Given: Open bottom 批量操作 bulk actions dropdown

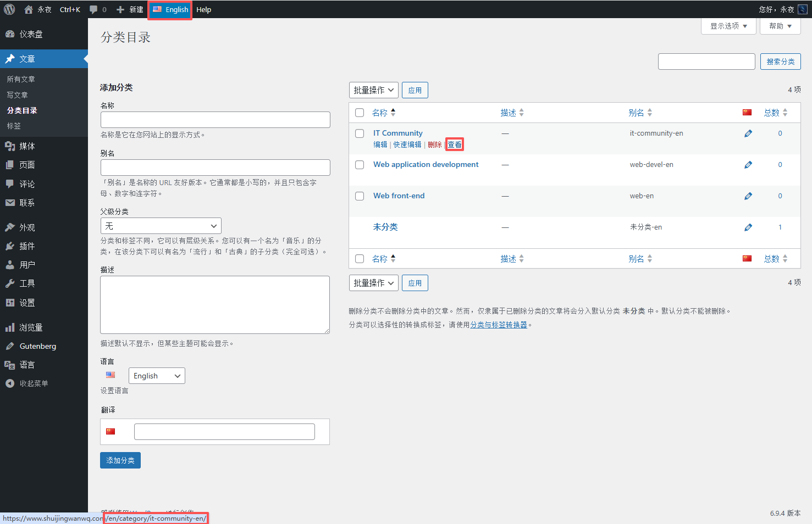Looking at the screenshot, I should tap(374, 283).
